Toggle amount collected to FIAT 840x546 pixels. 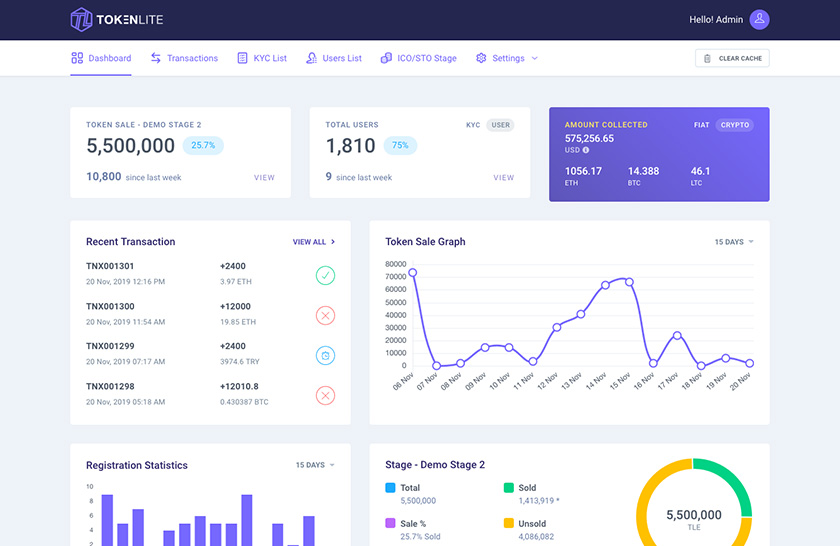pyautogui.click(x=702, y=125)
